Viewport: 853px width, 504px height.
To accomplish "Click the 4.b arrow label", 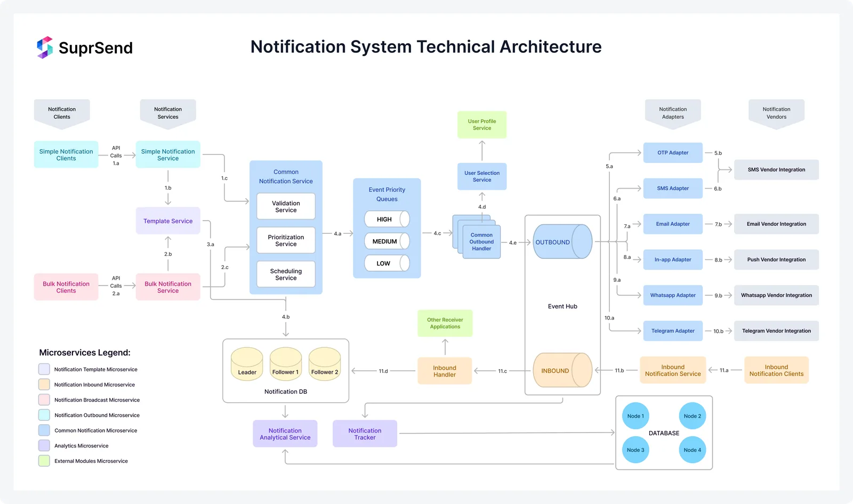I will (286, 317).
